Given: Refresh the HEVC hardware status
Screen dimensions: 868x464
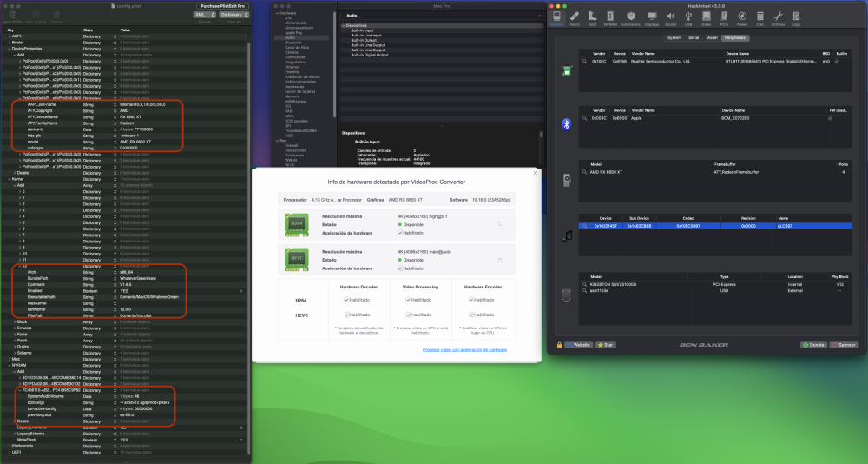Looking at the screenshot, I should (x=500, y=260).
